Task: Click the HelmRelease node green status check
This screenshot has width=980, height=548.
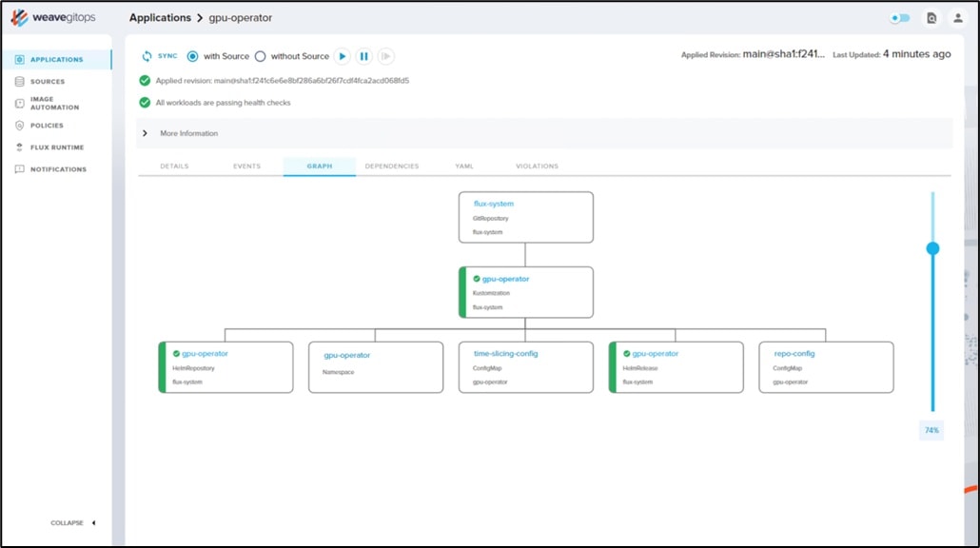Action: tap(626, 354)
